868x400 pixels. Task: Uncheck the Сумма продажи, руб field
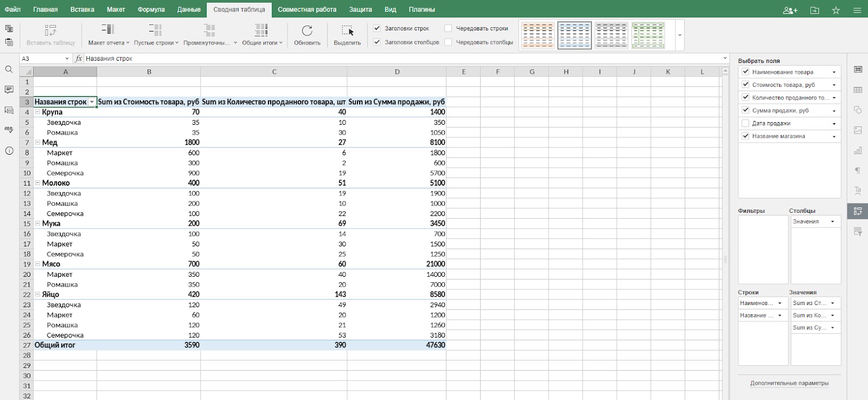coord(745,110)
